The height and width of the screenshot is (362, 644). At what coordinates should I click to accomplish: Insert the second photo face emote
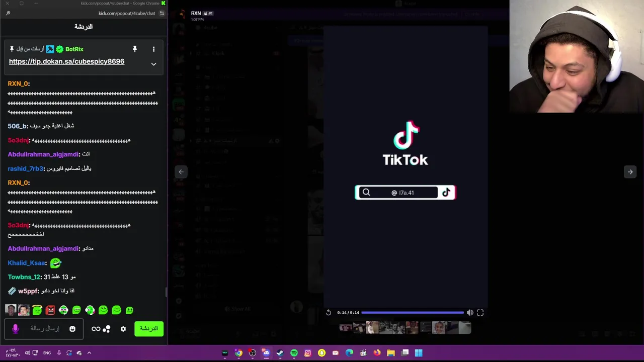tap(24, 310)
